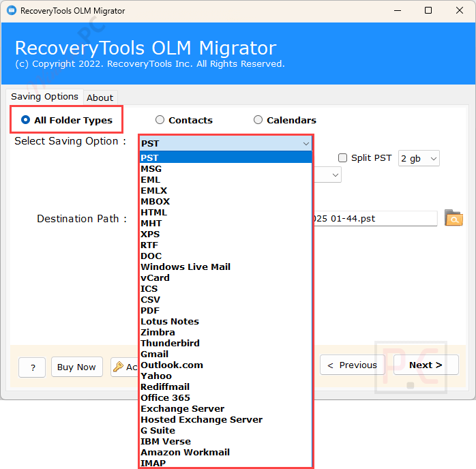The width and height of the screenshot is (476, 469).
Task: Choose DOC from the saving list
Action: click(x=226, y=256)
